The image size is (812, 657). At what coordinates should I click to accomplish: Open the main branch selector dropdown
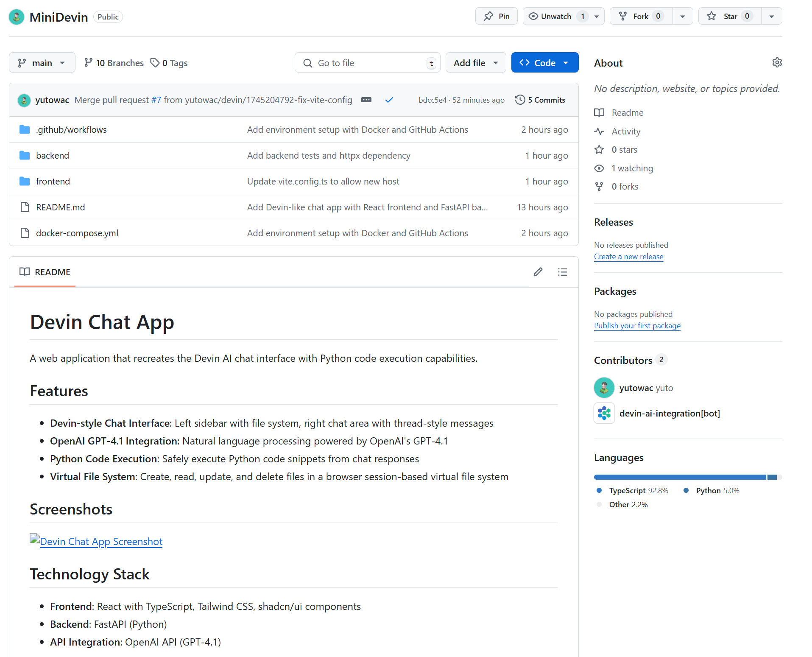coord(42,63)
